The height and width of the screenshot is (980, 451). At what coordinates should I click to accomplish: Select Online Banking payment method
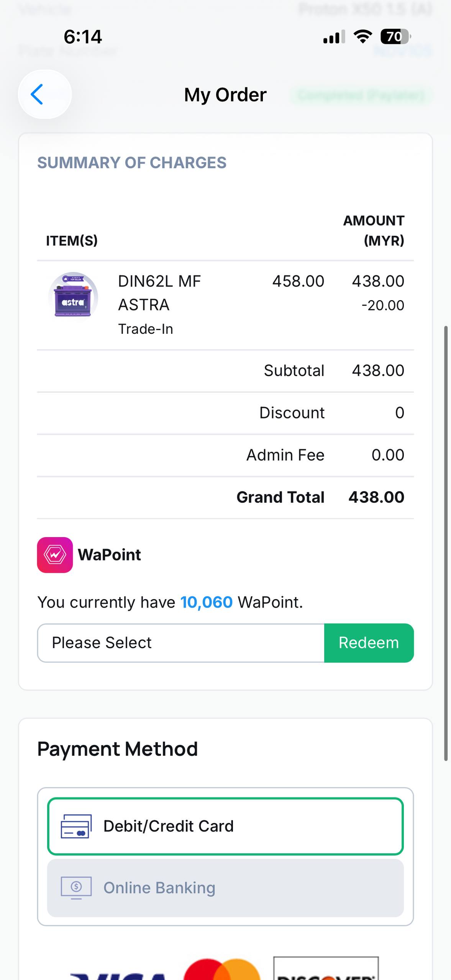point(225,888)
